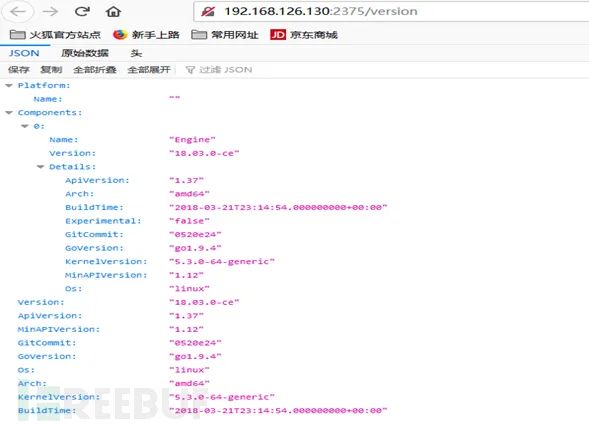Click the browser forward arrow
The width and height of the screenshot is (589, 428).
[50, 12]
